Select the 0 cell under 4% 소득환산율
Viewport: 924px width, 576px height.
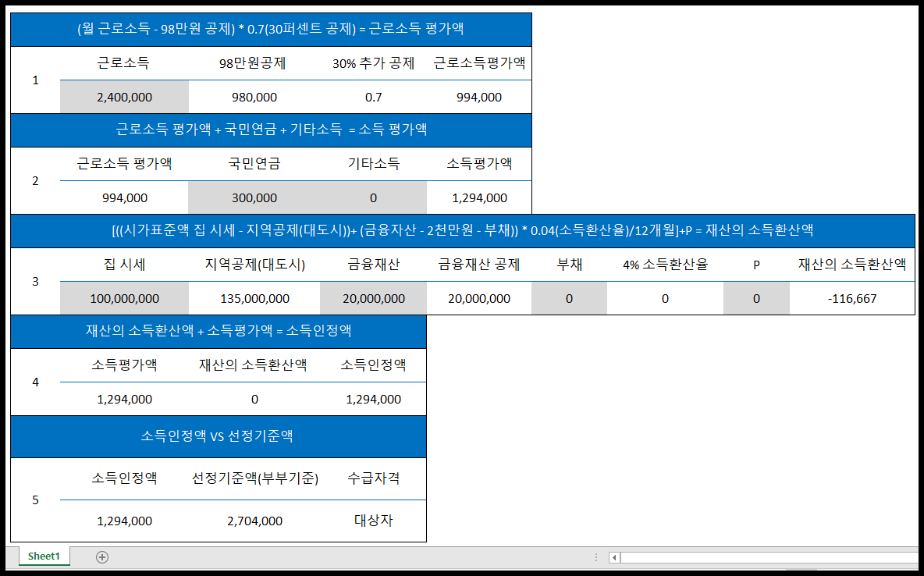click(666, 299)
